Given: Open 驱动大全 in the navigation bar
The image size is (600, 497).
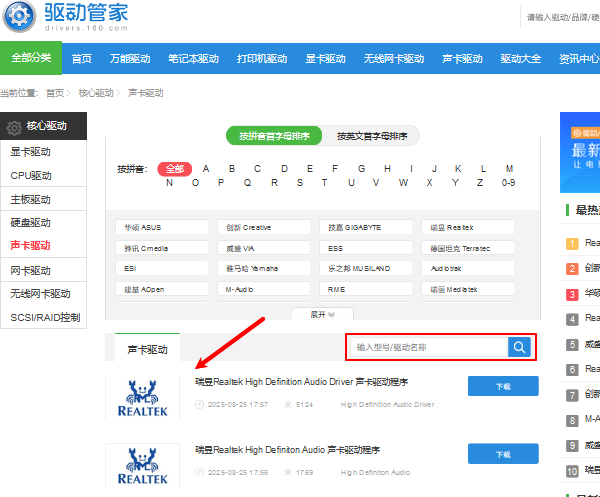Looking at the screenshot, I should click(520, 59).
